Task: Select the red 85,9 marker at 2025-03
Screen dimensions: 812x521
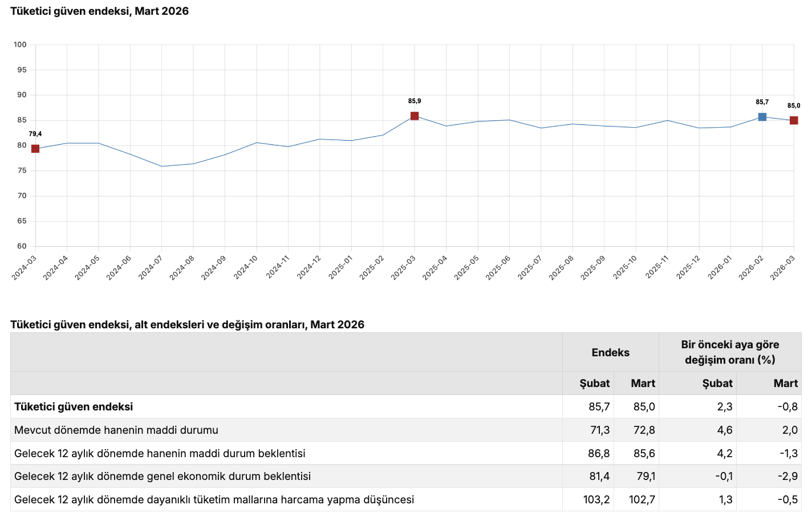Action: [x=415, y=116]
